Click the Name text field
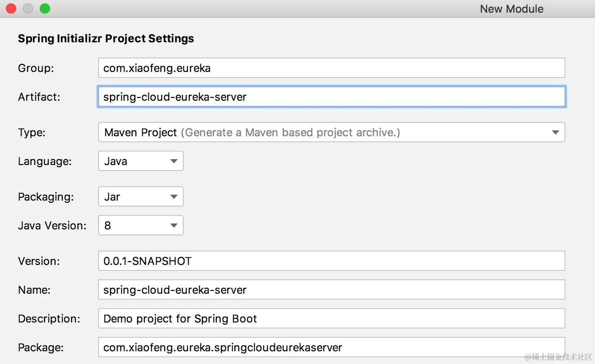 (x=331, y=290)
